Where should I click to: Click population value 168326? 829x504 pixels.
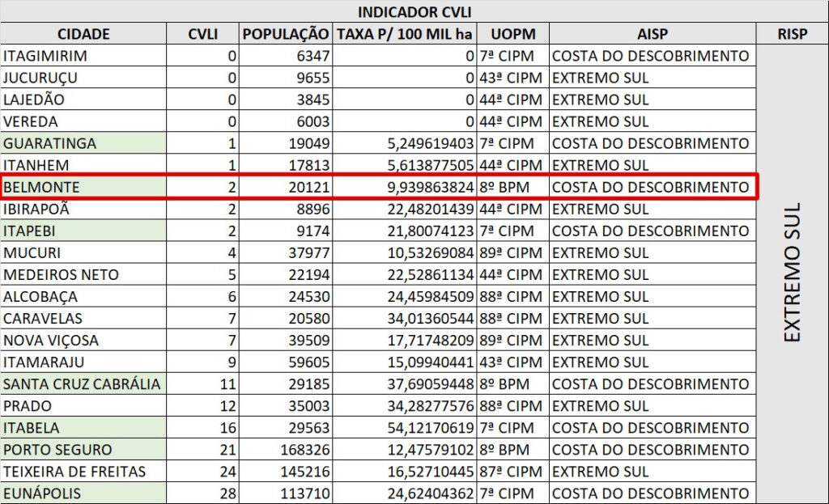pos(287,449)
